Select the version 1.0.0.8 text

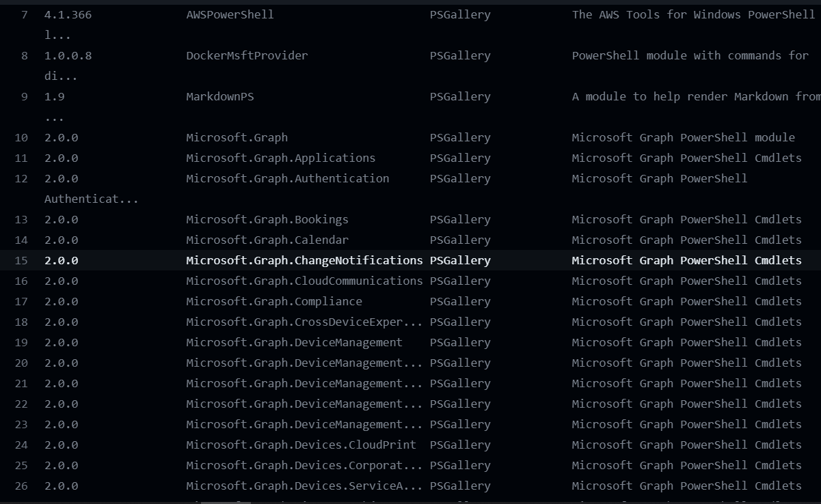(x=66, y=55)
